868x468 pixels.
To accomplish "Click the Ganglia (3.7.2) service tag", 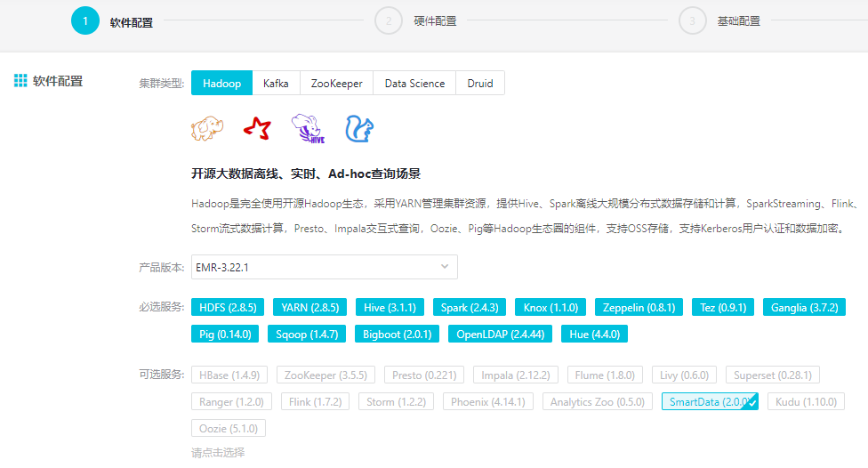I will [804, 307].
